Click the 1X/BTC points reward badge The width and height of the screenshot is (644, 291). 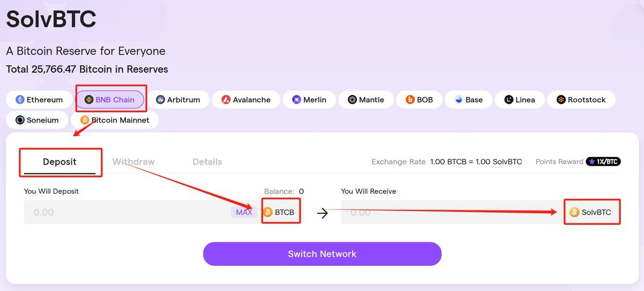coord(603,162)
